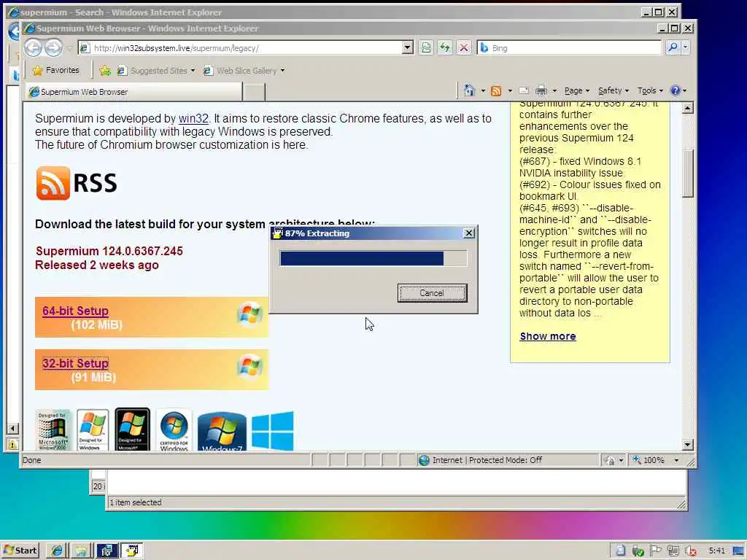The width and height of the screenshot is (747, 560).
Task: Open the Favorites star button
Action: pyautogui.click(x=55, y=71)
